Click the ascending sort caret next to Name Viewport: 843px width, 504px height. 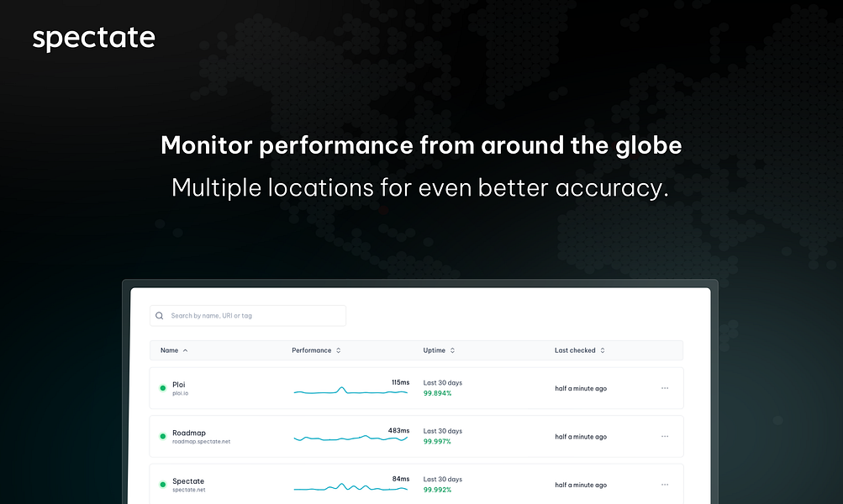point(184,350)
